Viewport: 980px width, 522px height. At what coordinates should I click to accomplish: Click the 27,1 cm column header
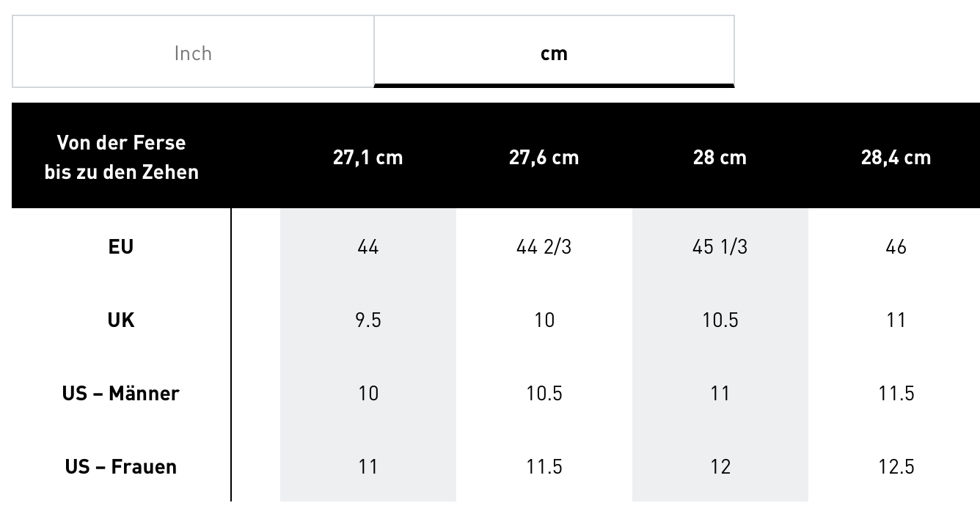tap(367, 158)
